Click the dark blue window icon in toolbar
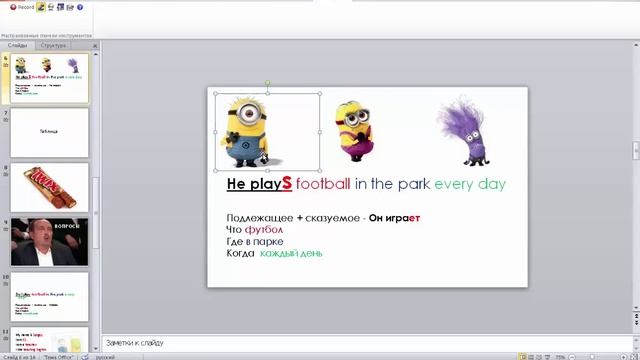The height and width of the screenshot is (360, 640). pos(60,7)
